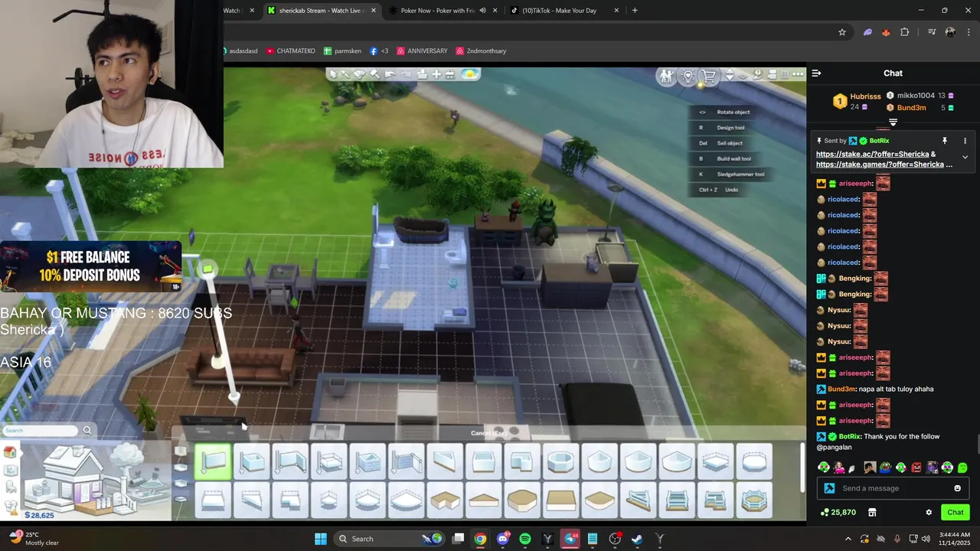
Task: Click the $1 Free Balance ad banner
Action: coord(90,266)
